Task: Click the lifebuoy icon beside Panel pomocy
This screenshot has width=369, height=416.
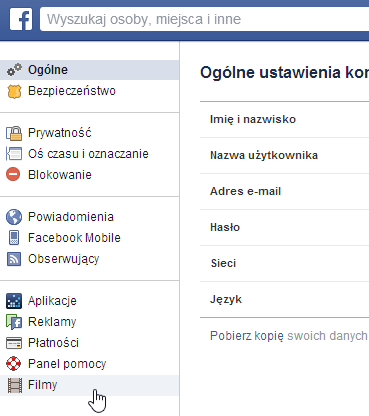Action: pyautogui.click(x=14, y=364)
